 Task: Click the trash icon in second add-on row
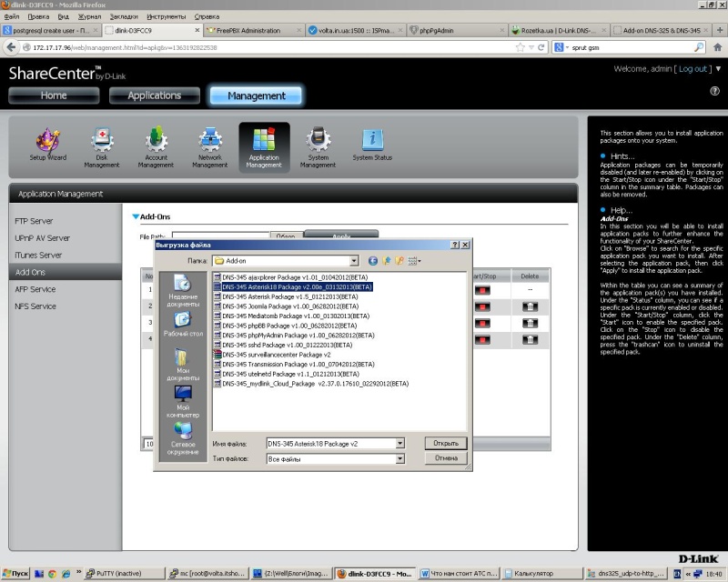pyautogui.click(x=530, y=306)
